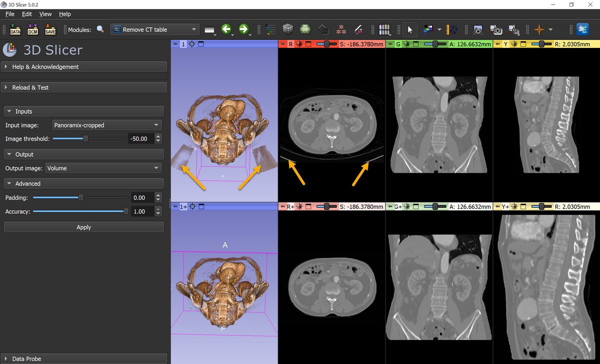Image resolution: width=600 pixels, height=364 pixels.
Task: Open the Segment Editor icon
Action: click(358, 29)
